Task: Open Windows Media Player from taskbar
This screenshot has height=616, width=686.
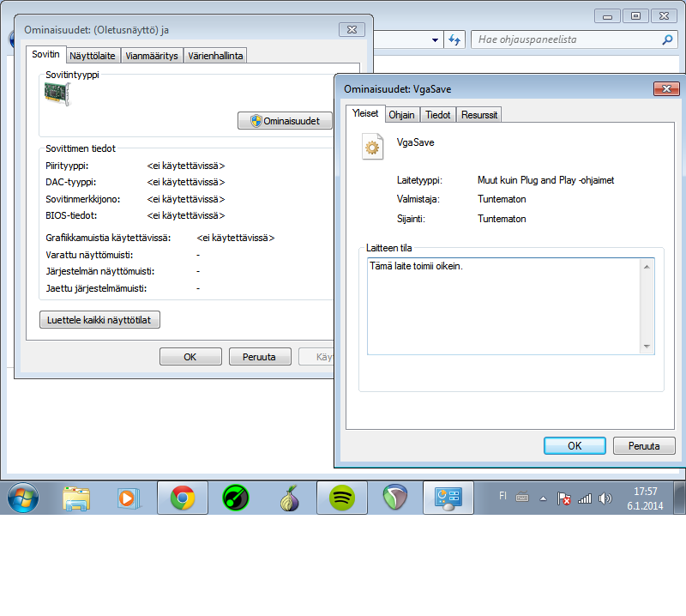Action: click(127, 498)
